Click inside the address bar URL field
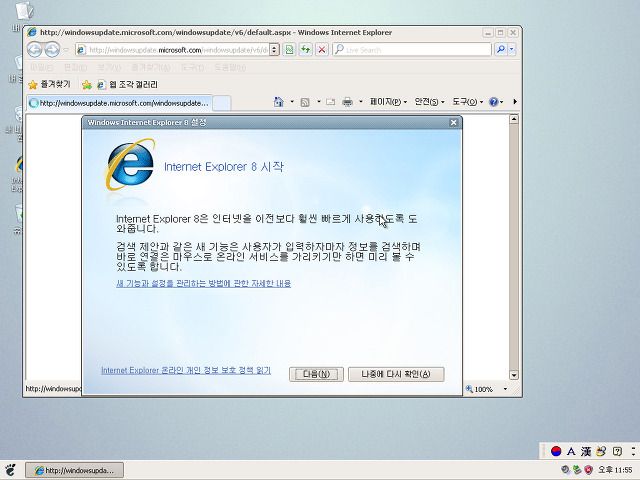Screen dimensions: 640x480 pyautogui.click(x=173, y=50)
